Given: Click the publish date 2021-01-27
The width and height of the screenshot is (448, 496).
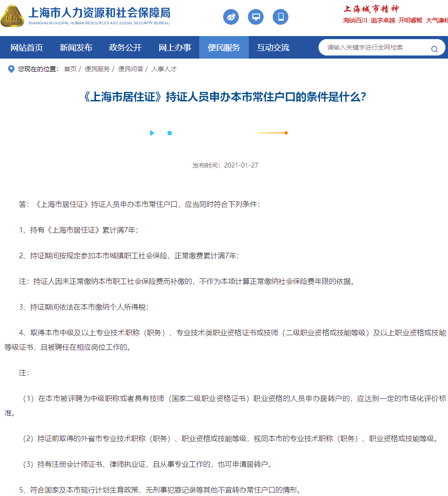Looking at the screenshot, I should [241, 165].
